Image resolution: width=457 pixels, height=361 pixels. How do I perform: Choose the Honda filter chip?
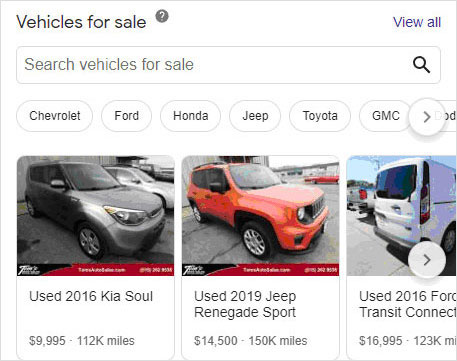pos(190,116)
